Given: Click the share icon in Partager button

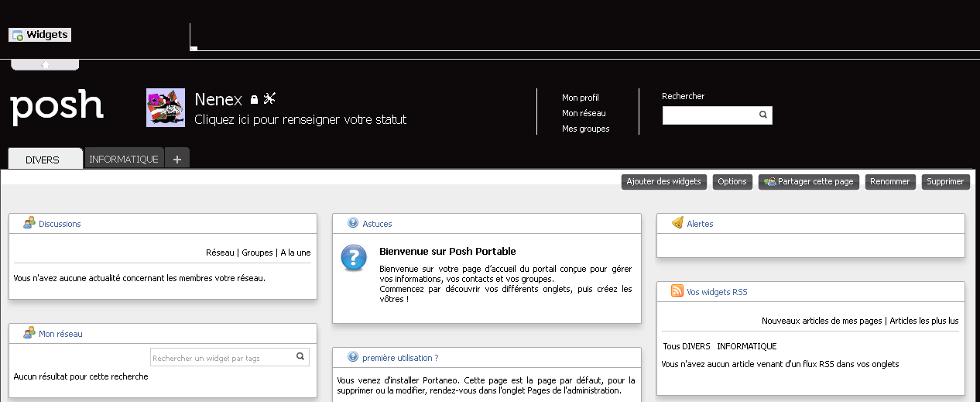Looking at the screenshot, I should [769, 181].
